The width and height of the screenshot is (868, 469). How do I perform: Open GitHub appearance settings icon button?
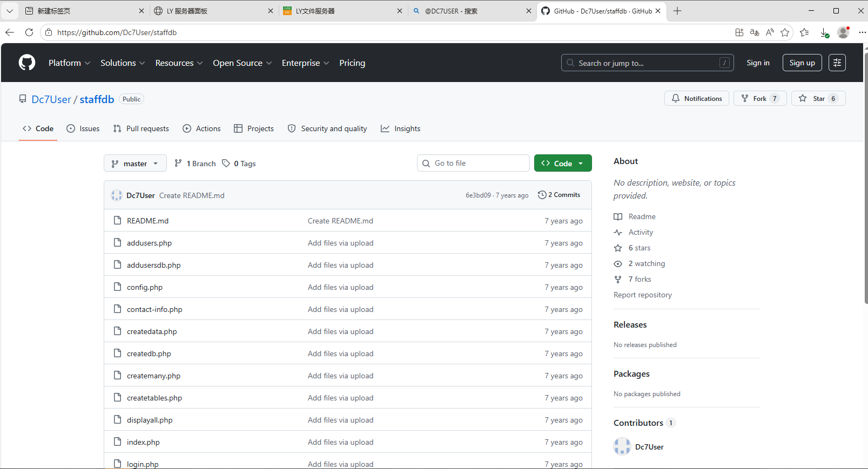point(837,63)
